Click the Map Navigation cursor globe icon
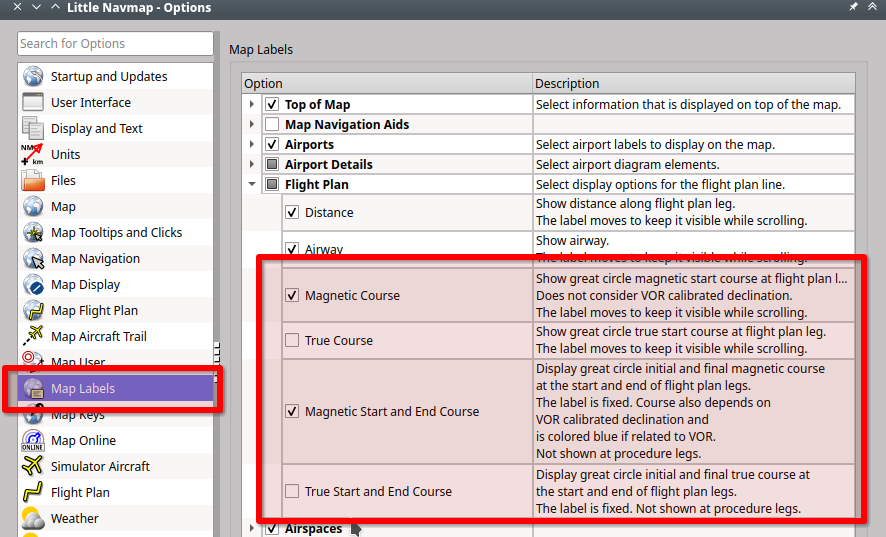The height and width of the screenshot is (537, 886). click(33, 258)
